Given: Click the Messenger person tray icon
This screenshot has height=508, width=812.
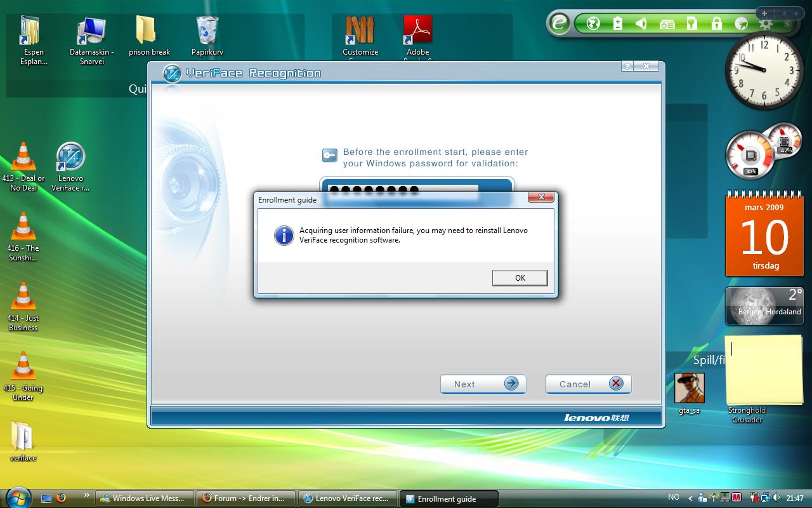Looking at the screenshot, I should pos(702,498).
